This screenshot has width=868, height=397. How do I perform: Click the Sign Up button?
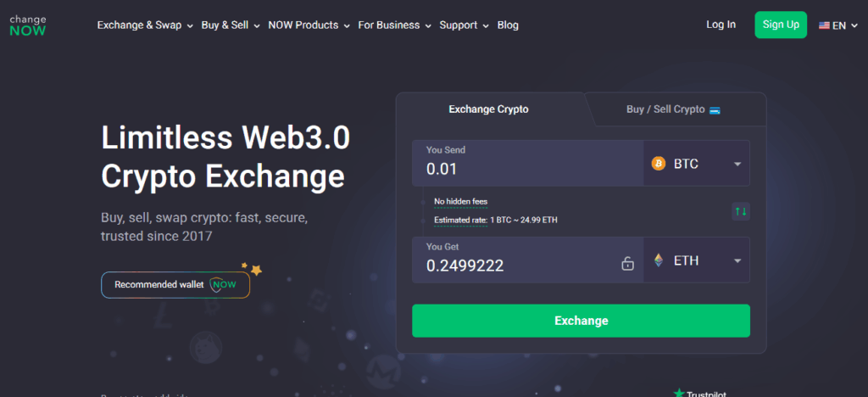[781, 25]
